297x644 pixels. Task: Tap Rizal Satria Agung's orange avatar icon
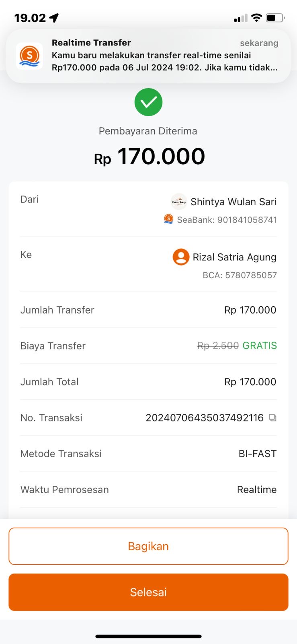pyautogui.click(x=181, y=257)
